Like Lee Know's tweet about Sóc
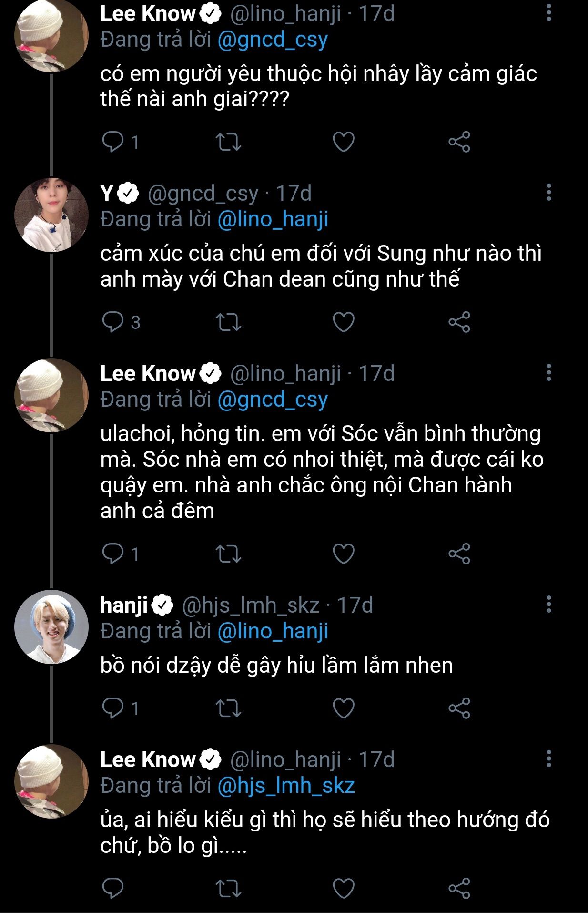This screenshot has width=588, height=913. pyautogui.click(x=343, y=554)
